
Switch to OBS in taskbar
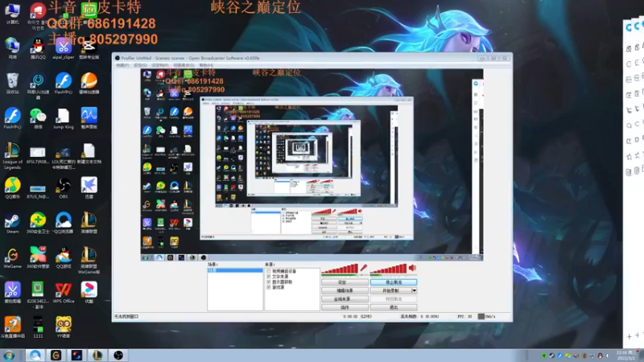click(118, 356)
